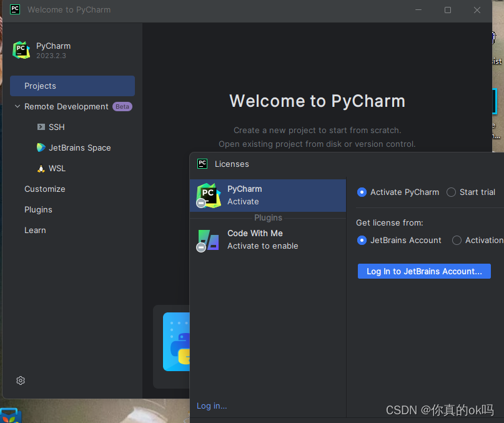The width and height of the screenshot is (504, 423).
Task: Open the Learn section
Action: click(35, 230)
